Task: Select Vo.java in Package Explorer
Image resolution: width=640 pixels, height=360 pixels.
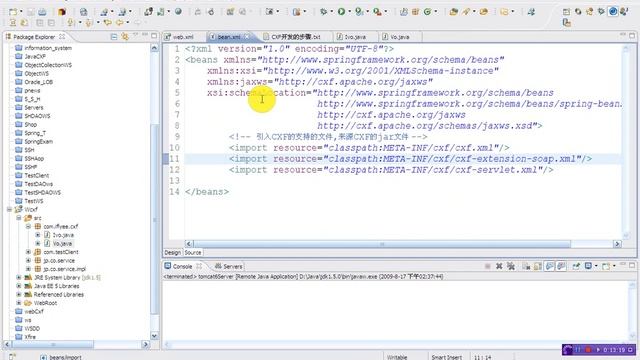Action: click(x=62, y=243)
